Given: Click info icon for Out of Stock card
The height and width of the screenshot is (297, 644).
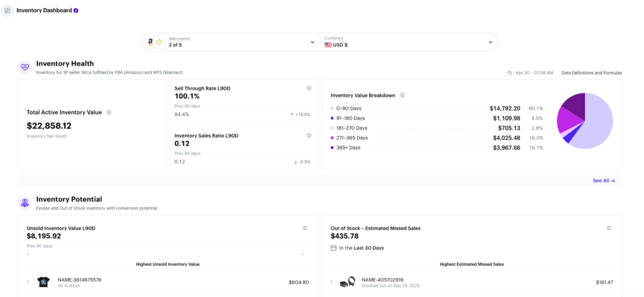Looking at the screenshot, I should [609, 228].
